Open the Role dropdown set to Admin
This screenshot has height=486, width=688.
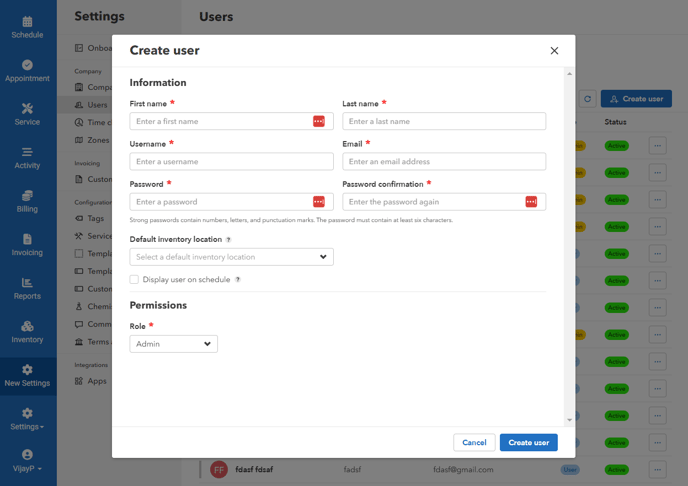pos(173,344)
